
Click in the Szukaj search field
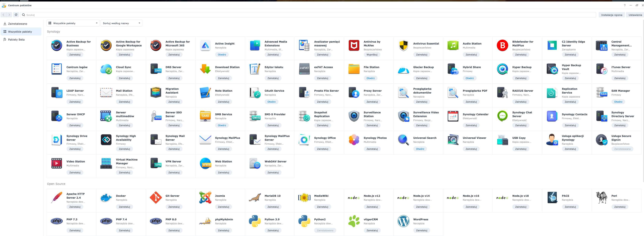[x=308, y=15]
